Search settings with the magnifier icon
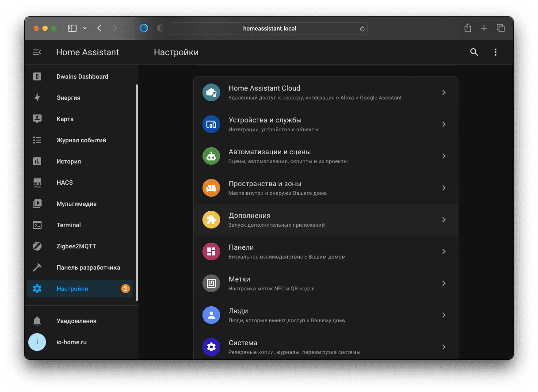 [x=474, y=52]
